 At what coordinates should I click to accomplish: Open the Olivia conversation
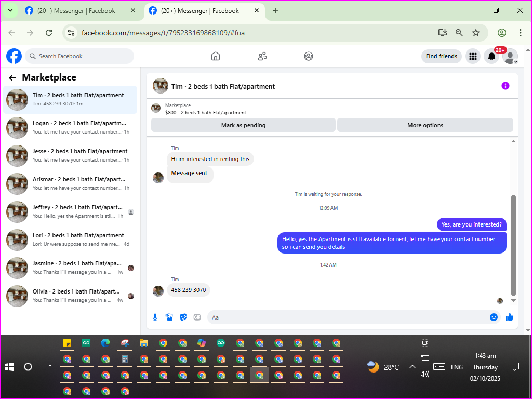pos(70,296)
